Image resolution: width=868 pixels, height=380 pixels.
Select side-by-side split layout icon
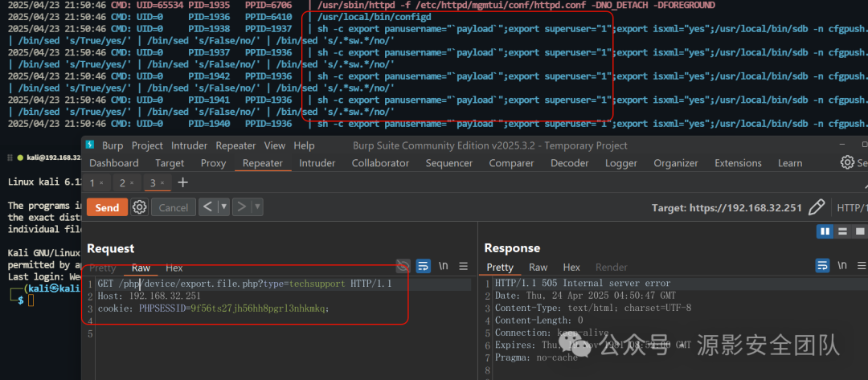[x=825, y=231]
